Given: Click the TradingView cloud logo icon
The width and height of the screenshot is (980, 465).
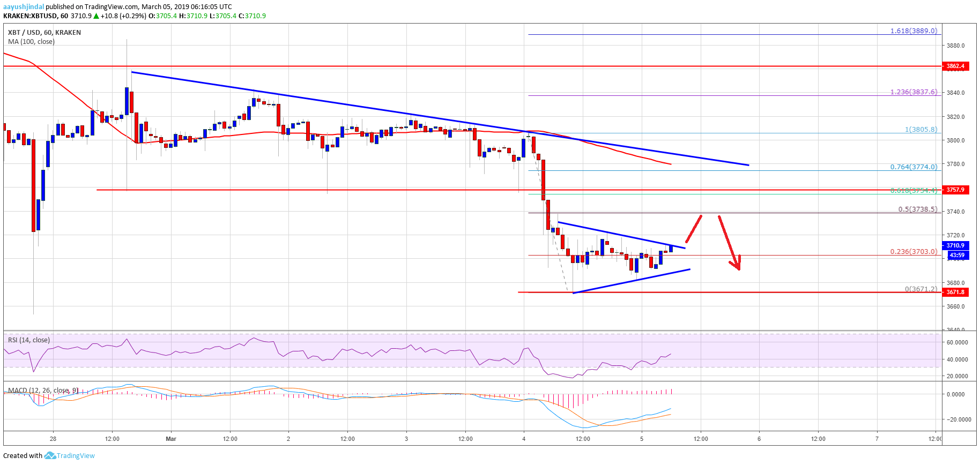Looking at the screenshot, I should point(50,455).
